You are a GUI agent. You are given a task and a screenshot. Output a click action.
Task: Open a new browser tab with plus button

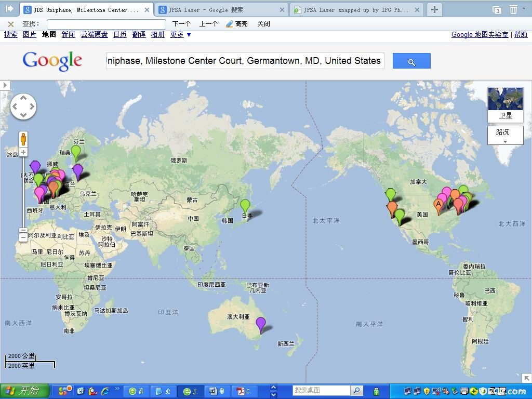click(x=434, y=9)
